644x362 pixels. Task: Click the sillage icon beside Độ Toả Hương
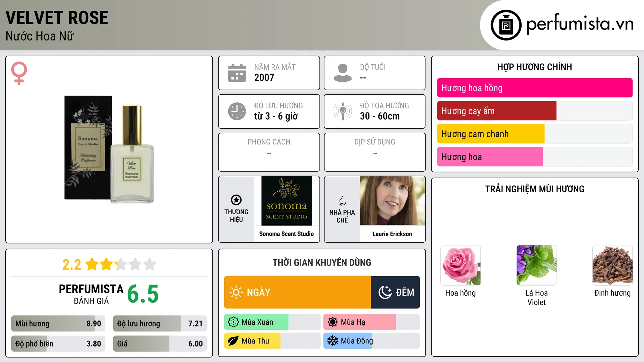pyautogui.click(x=343, y=111)
